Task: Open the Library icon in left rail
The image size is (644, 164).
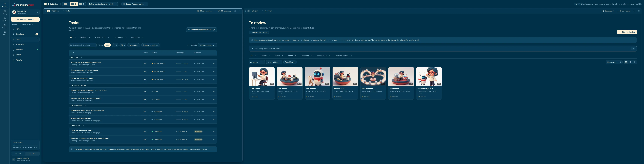Action: click(x=5, y=12)
